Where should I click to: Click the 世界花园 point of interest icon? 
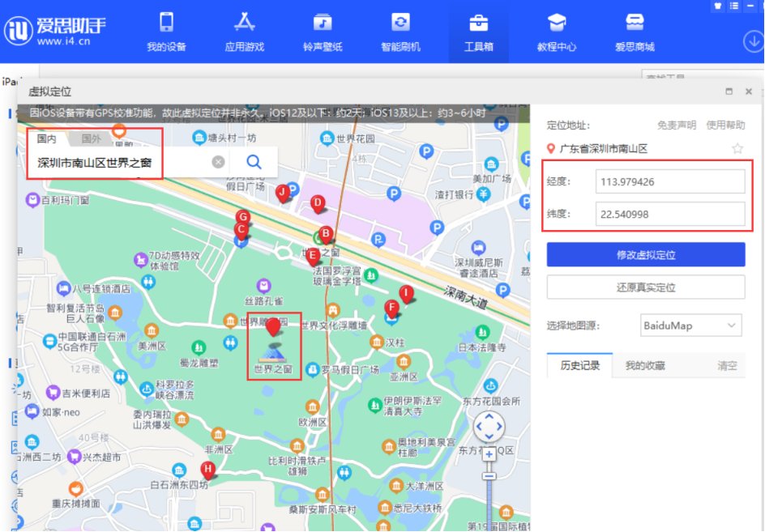(x=327, y=138)
